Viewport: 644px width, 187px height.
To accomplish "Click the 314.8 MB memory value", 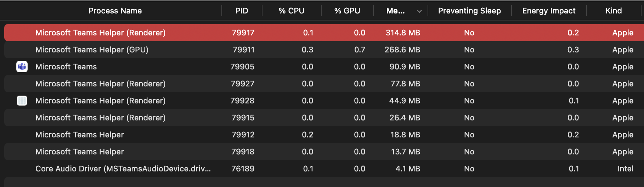I will (403, 33).
